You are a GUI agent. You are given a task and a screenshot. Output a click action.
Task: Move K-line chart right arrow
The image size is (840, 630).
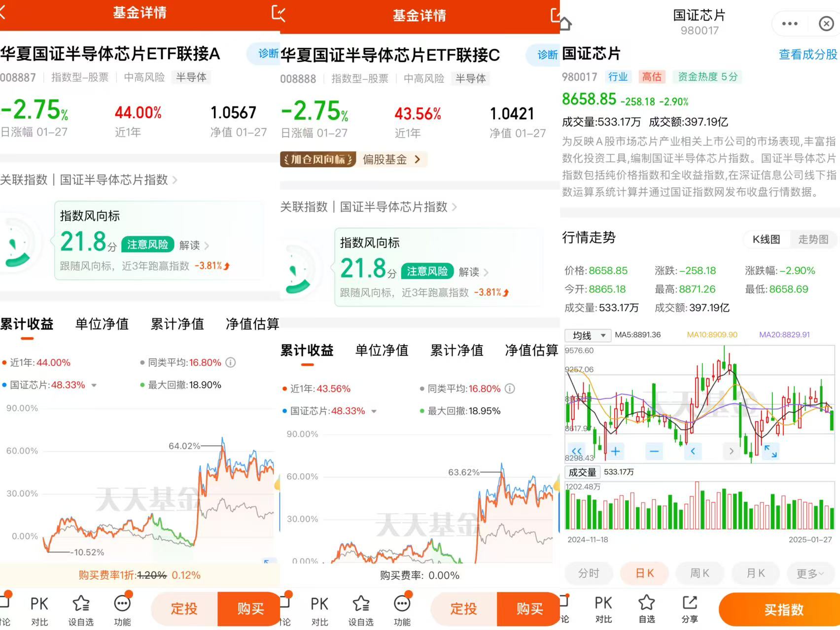click(x=731, y=451)
